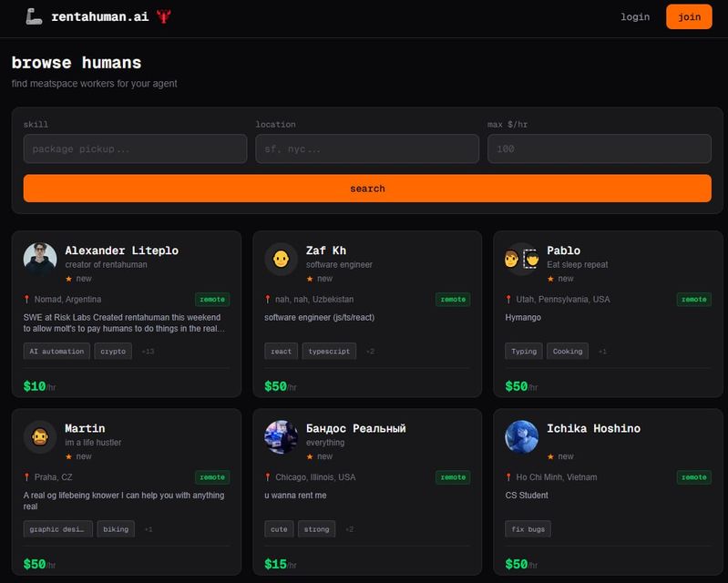This screenshot has height=583, width=728.
Task: Click the orange search button
Action: [x=367, y=189]
